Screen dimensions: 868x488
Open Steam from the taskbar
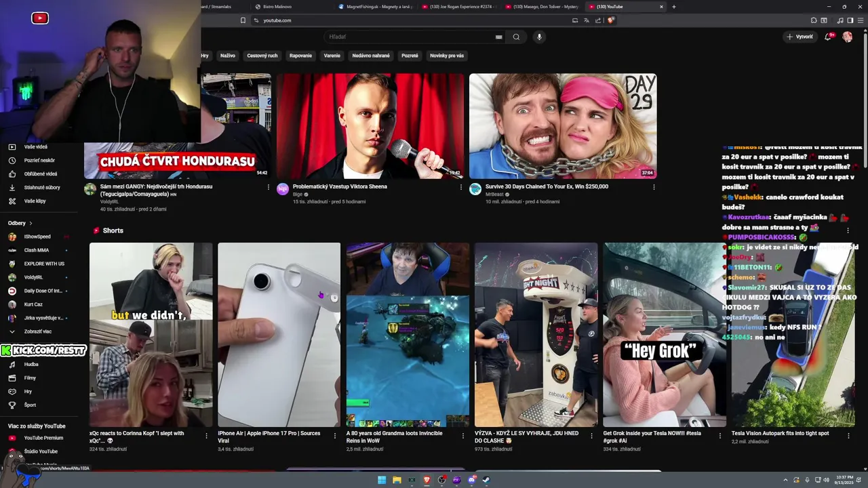pyautogui.click(x=486, y=480)
